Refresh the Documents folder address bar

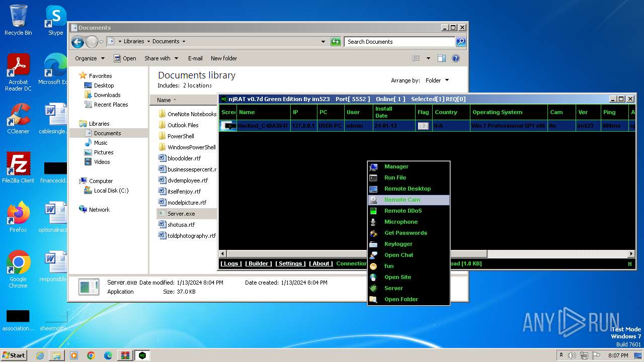coord(336,42)
